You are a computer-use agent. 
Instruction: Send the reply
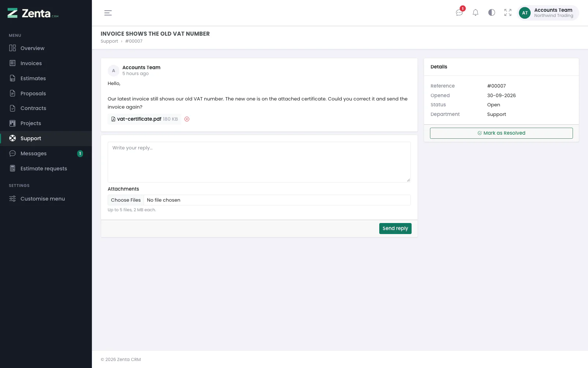395,229
